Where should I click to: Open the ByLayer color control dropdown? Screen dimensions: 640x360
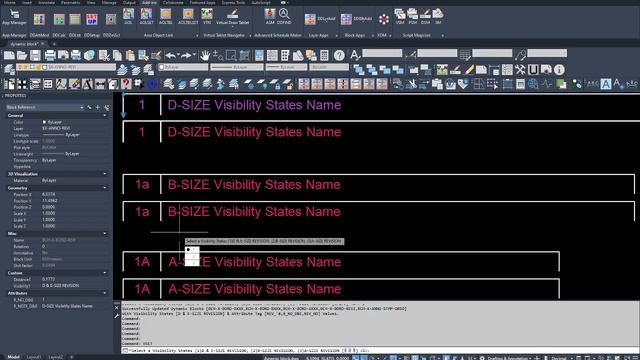pos(183,67)
